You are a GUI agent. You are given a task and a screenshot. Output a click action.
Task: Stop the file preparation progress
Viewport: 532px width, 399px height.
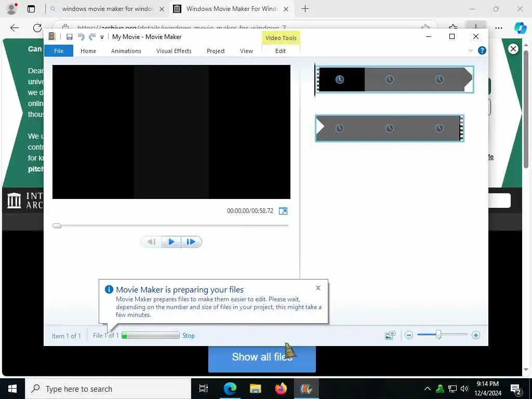[x=188, y=336]
